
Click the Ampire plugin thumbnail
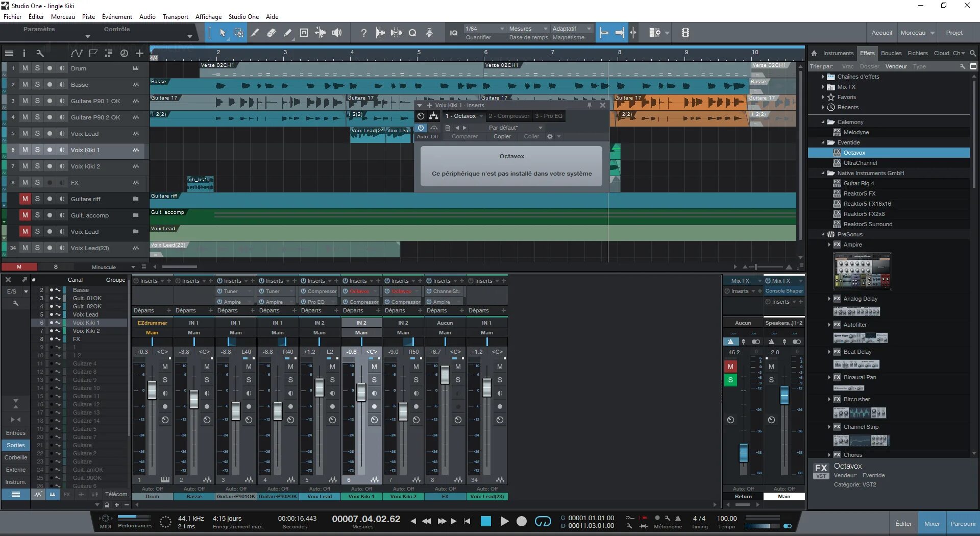pyautogui.click(x=862, y=271)
